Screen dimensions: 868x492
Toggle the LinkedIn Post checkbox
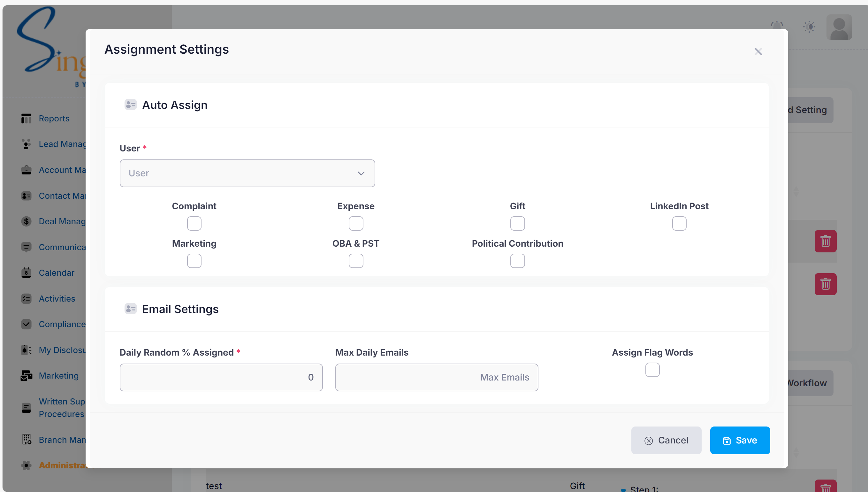click(x=679, y=223)
